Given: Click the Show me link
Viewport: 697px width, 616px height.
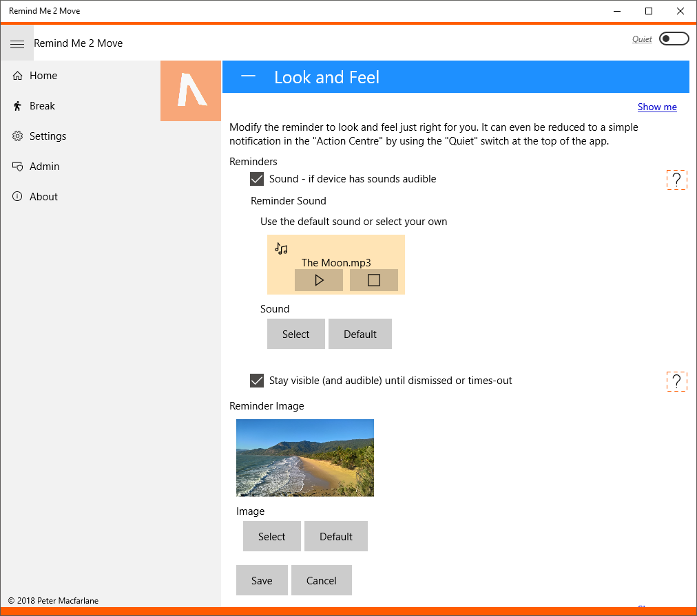Looking at the screenshot, I should coord(657,107).
